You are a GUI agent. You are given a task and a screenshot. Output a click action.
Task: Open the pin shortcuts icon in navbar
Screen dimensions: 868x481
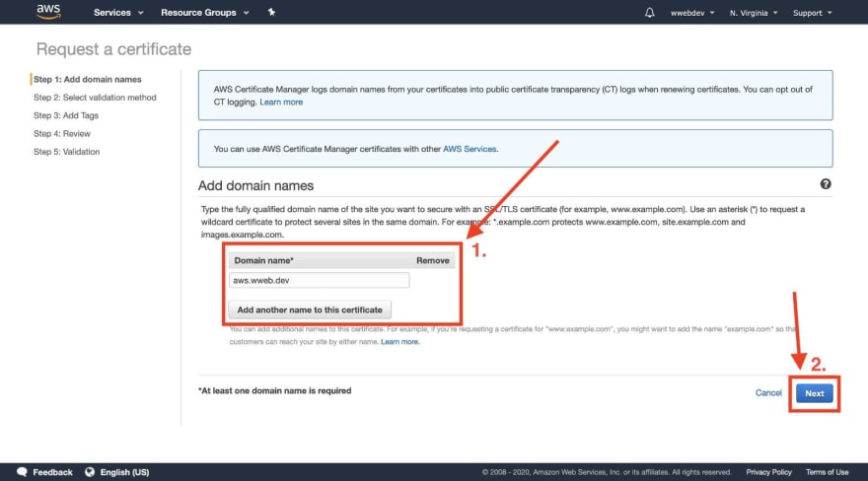point(271,12)
